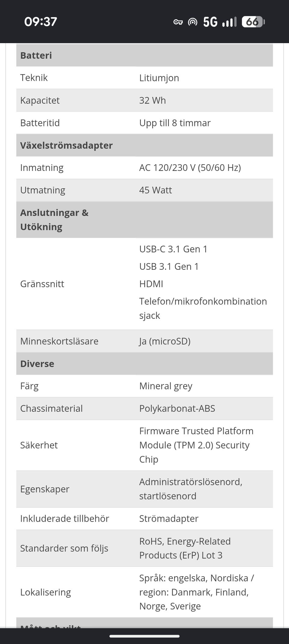Tap the Litiumjon value in Teknik row

[159, 78]
